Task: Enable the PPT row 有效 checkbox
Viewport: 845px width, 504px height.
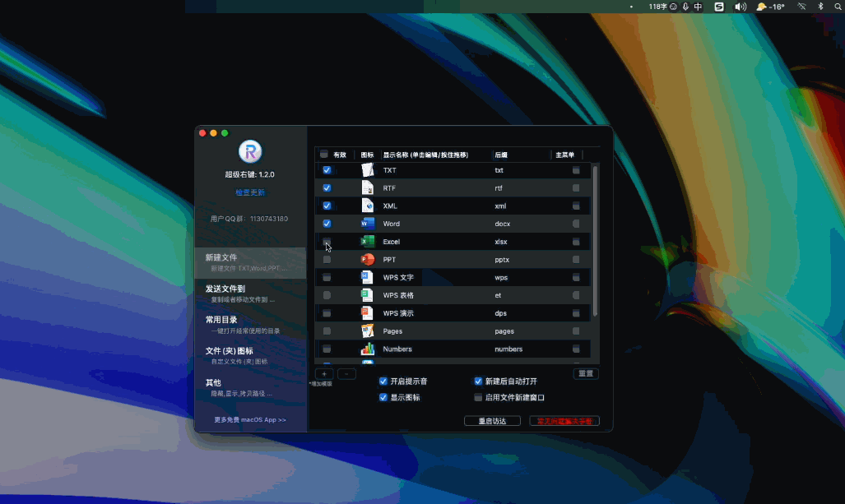Action: (327, 260)
